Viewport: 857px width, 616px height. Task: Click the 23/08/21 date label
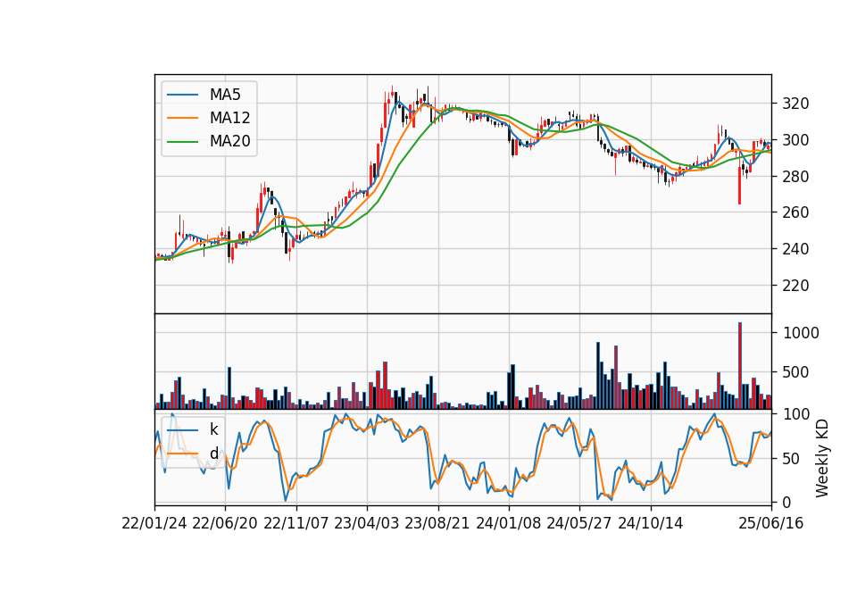(x=437, y=523)
